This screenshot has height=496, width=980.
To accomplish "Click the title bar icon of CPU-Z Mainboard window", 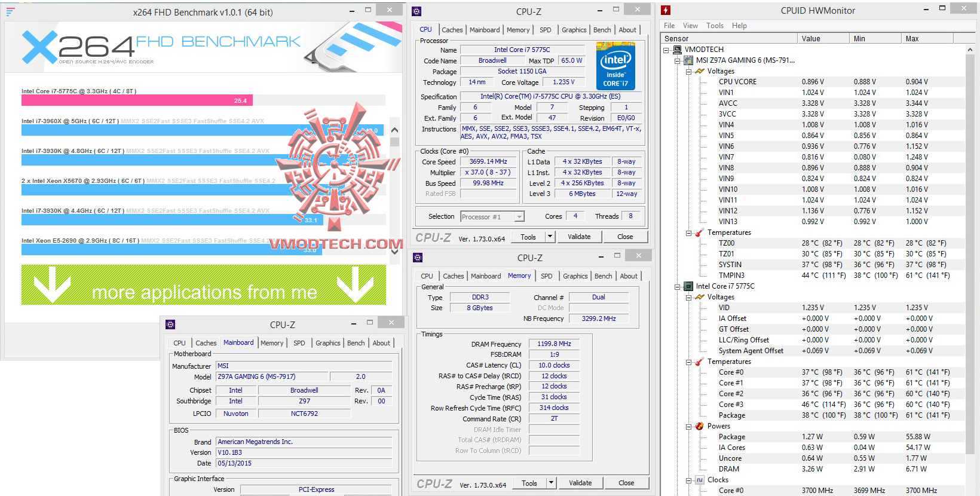I will point(170,324).
